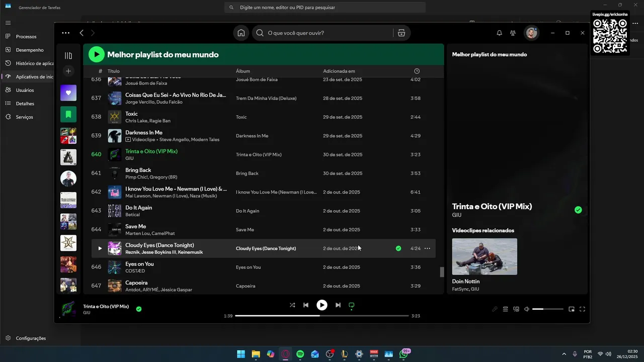Set the Spotify volume slider

pyautogui.click(x=548, y=309)
